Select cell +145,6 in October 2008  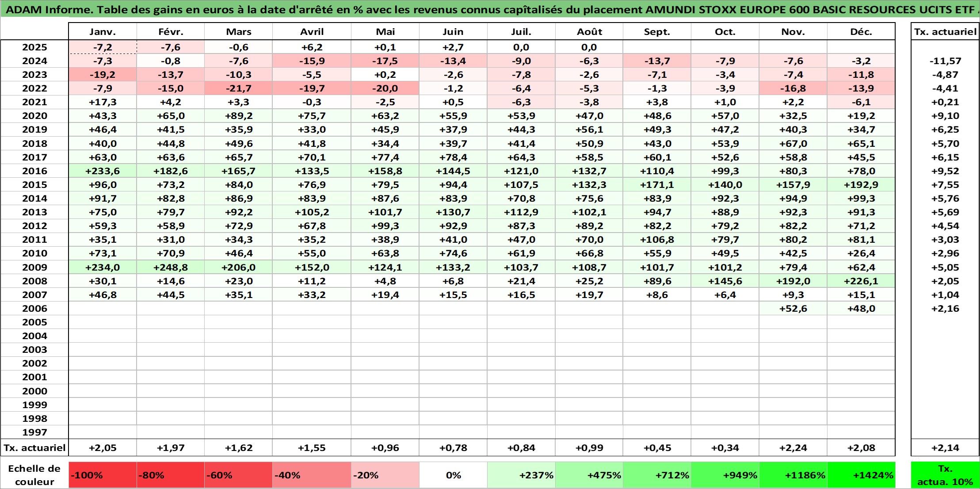point(725,281)
